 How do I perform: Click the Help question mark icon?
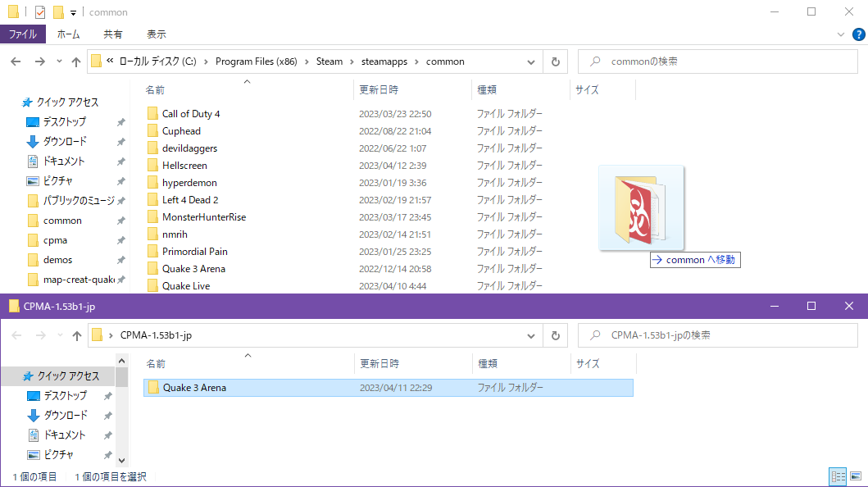(858, 34)
